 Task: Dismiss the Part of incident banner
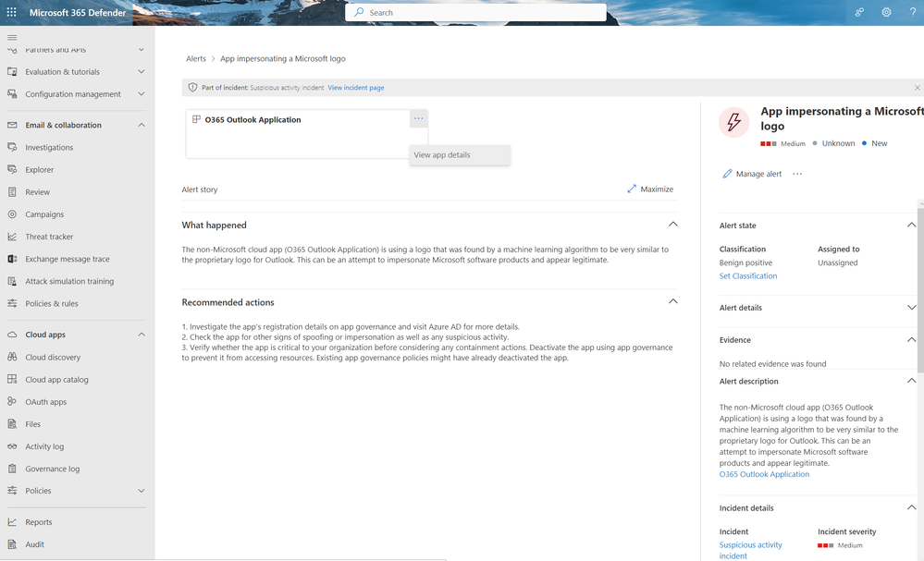click(x=917, y=88)
